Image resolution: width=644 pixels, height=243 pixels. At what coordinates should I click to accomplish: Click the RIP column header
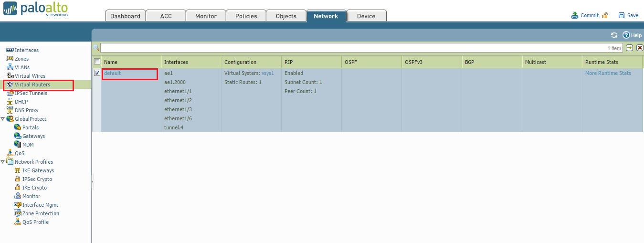click(x=311, y=62)
